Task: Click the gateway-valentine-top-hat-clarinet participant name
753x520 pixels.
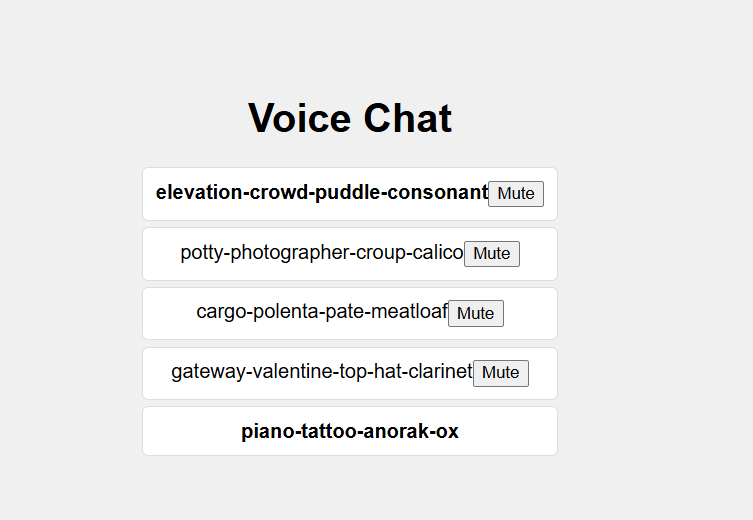Action: 321,372
